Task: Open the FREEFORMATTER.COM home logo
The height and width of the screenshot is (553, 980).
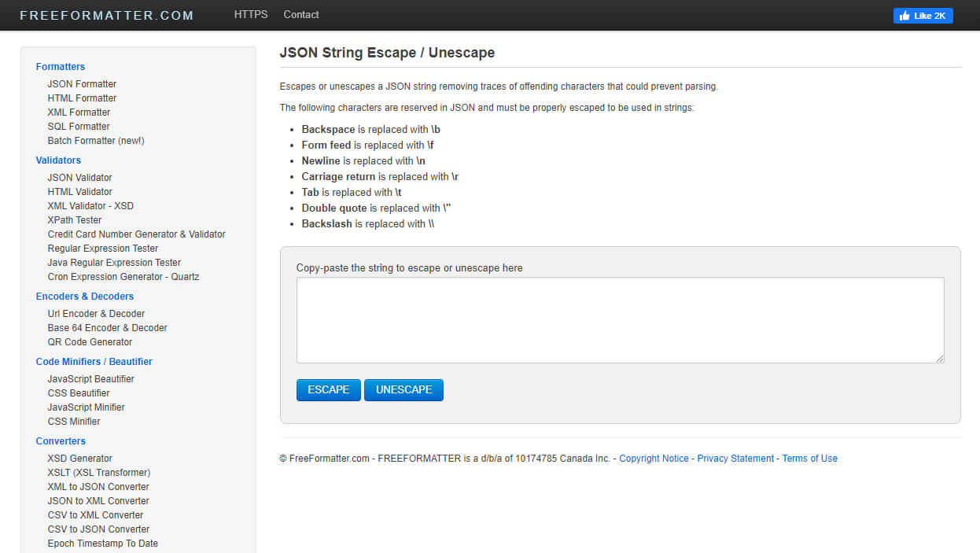Action: [106, 15]
